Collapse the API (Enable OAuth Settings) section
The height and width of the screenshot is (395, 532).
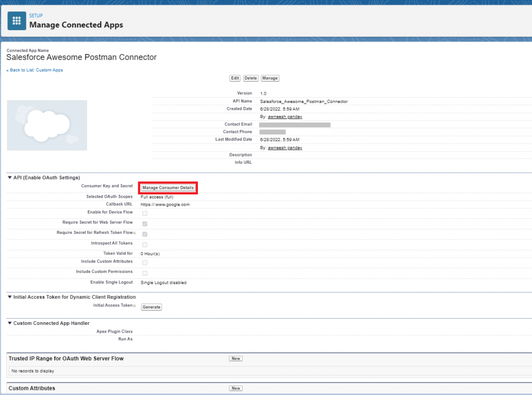(10, 177)
